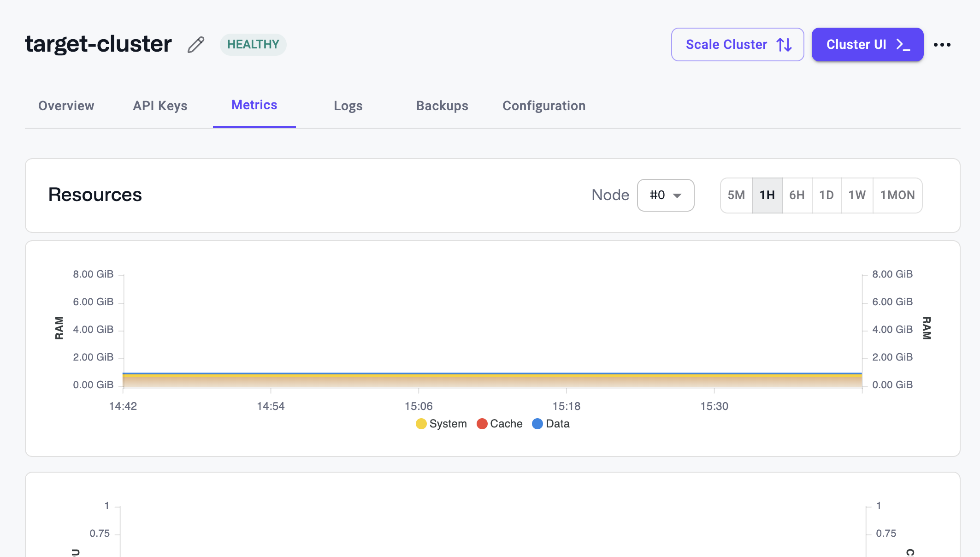The height and width of the screenshot is (557, 980).
Task: Open the Node #0 selector
Action: (x=666, y=196)
